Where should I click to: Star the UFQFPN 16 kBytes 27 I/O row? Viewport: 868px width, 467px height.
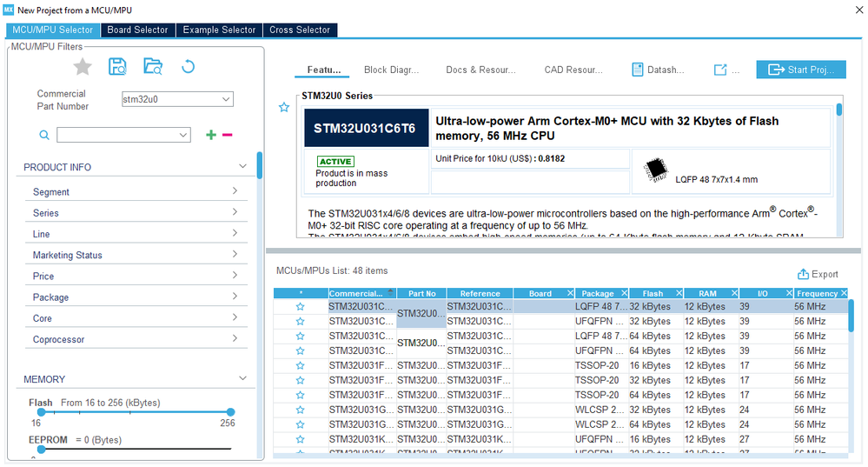tap(300, 439)
